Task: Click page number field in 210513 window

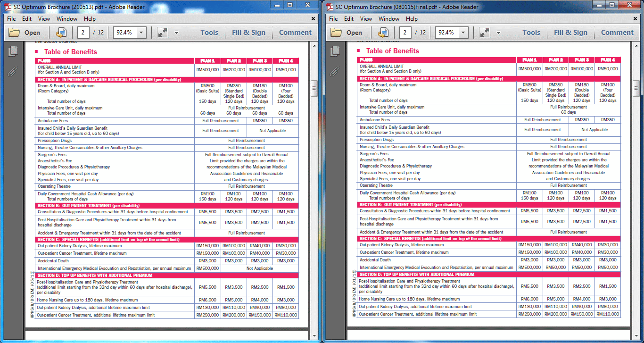Action: click(x=83, y=33)
